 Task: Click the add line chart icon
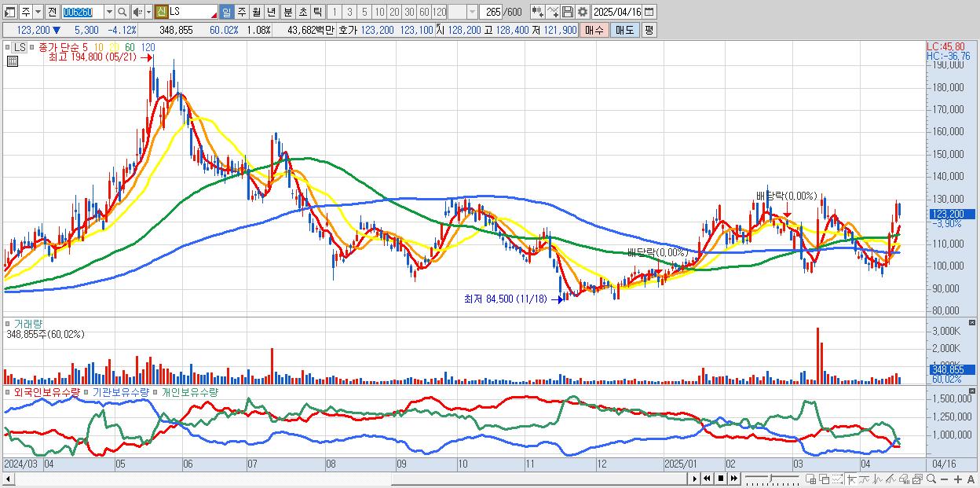[553, 12]
